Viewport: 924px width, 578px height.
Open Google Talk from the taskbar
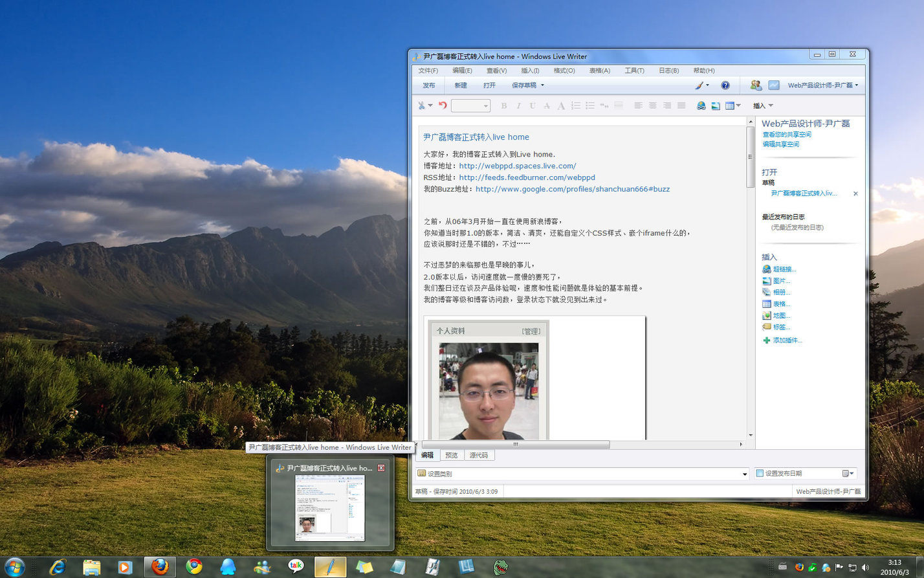click(x=296, y=567)
